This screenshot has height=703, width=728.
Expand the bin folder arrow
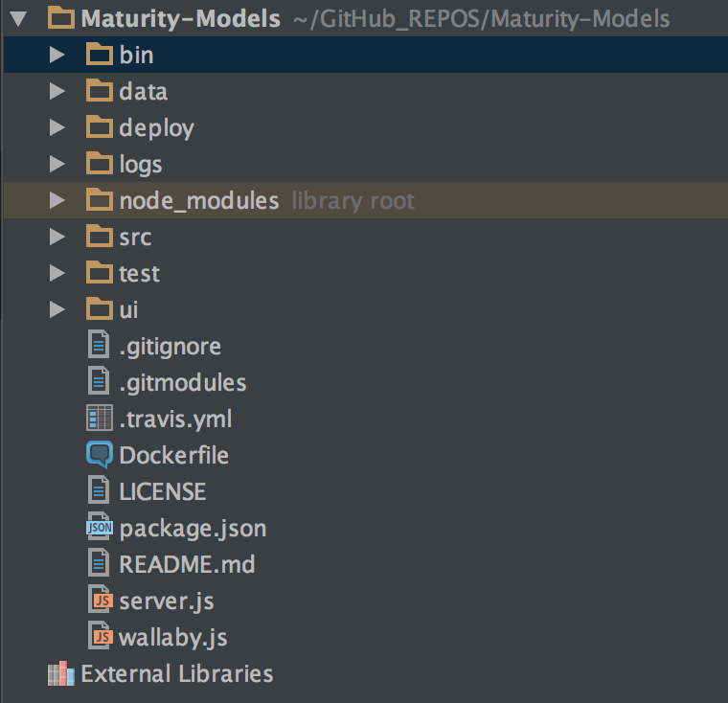coord(57,55)
